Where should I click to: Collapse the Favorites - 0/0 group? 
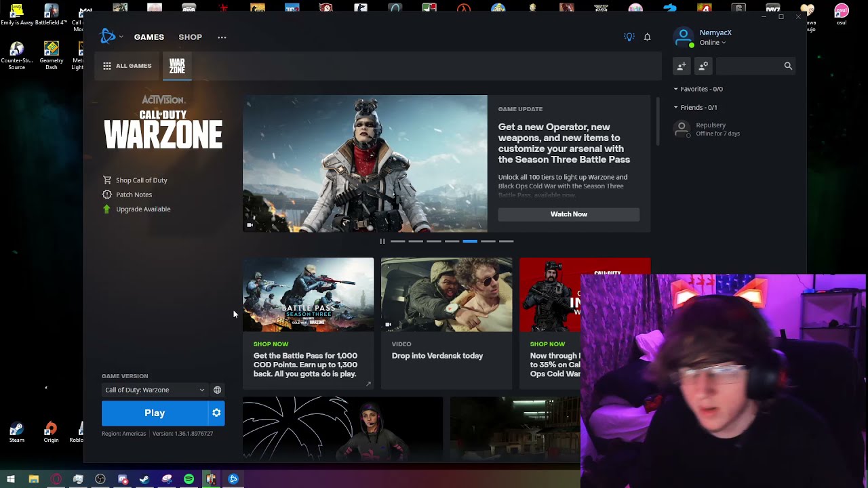click(x=698, y=89)
